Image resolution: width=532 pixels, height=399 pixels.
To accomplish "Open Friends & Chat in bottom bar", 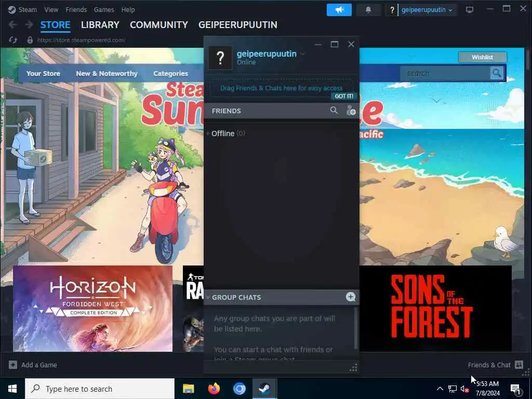I will [495, 365].
